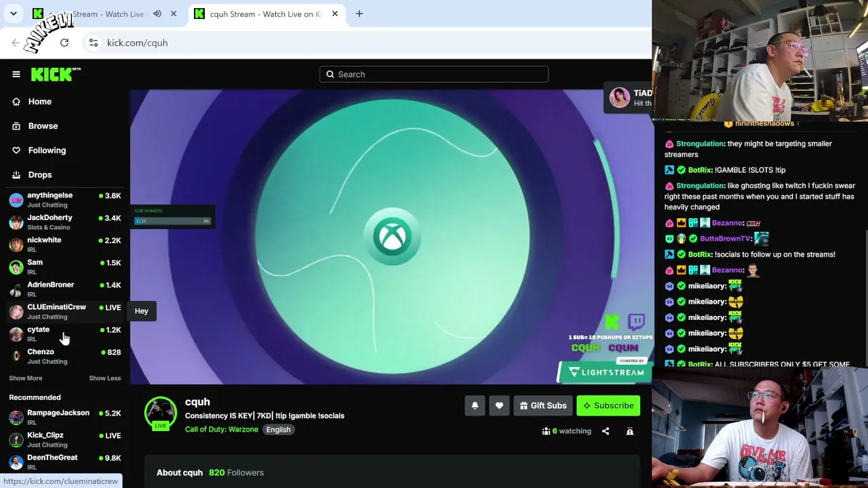Open a new browser tab

pyautogui.click(x=359, y=14)
